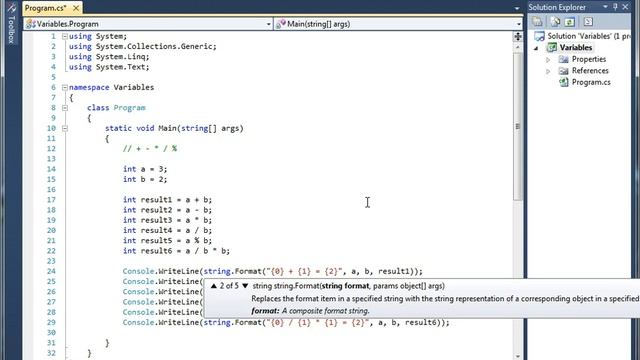Click the Console.WriteLine statement on line 24
This screenshot has height=360, width=640.
click(x=273, y=271)
